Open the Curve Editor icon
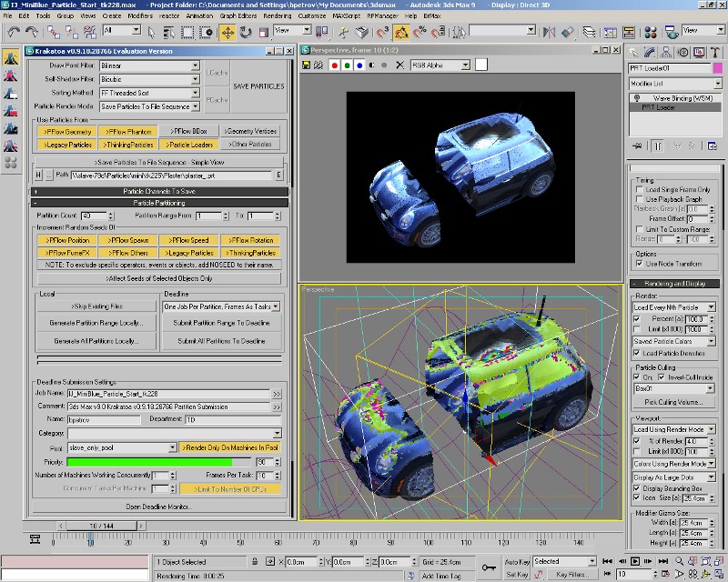The width and height of the screenshot is (728, 582). point(610,32)
